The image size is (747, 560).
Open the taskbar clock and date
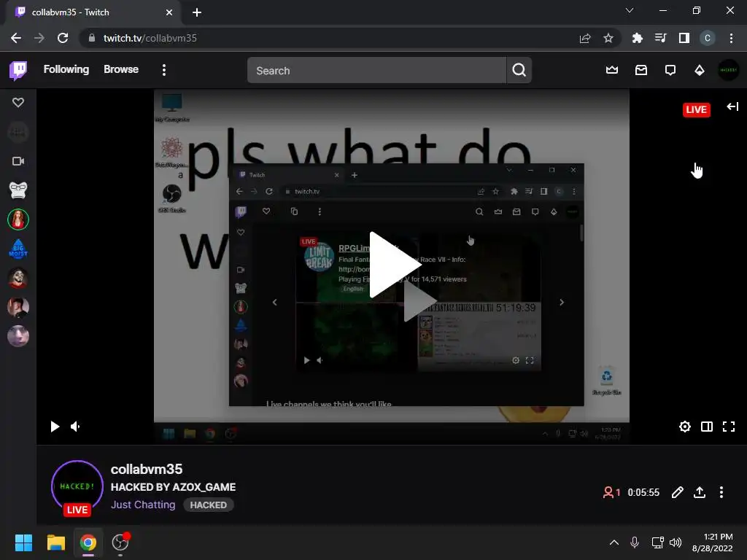point(712,542)
